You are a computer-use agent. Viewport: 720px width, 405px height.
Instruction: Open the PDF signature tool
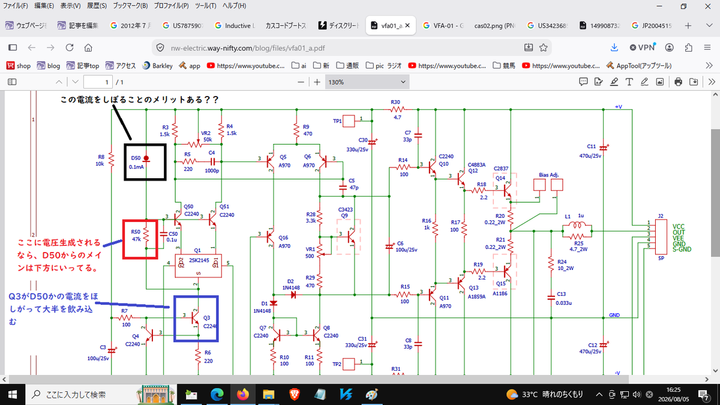pyautogui.click(x=598, y=82)
